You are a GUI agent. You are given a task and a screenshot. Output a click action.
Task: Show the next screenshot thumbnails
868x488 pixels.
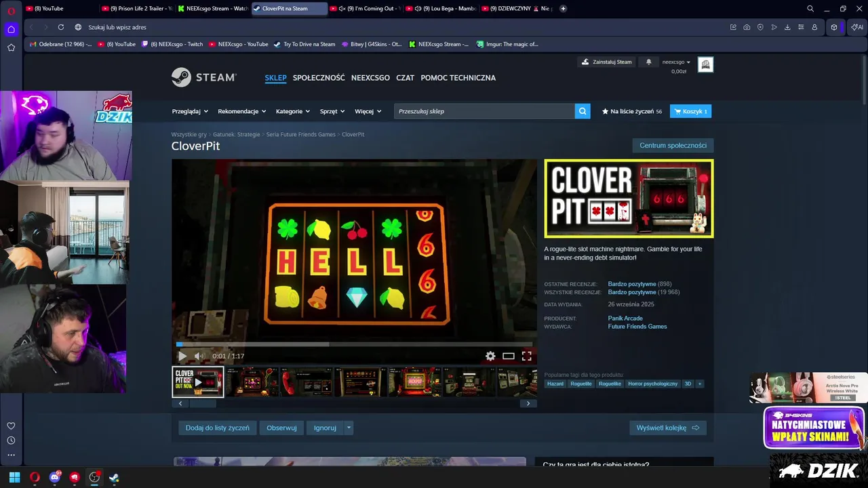pos(528,403)
